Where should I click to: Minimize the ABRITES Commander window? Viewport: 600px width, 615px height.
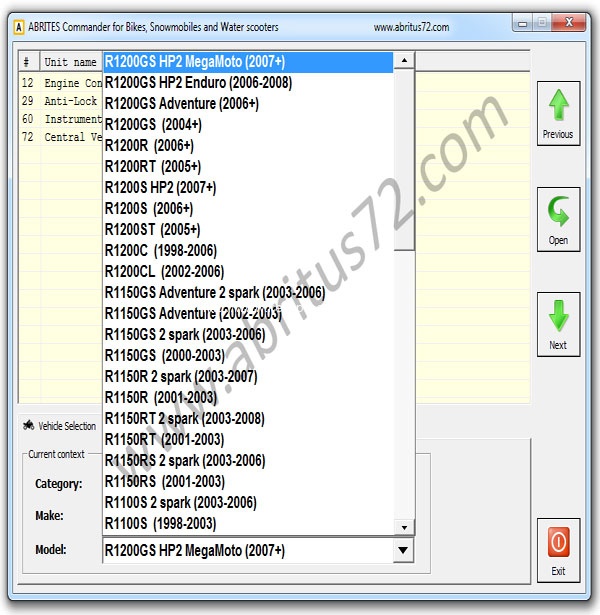click(522, 23)
